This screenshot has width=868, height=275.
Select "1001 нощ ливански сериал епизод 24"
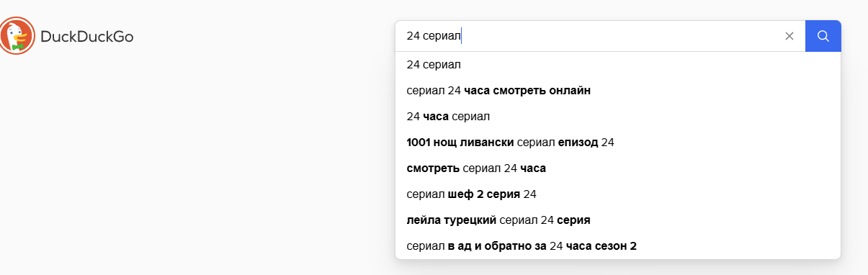coord(618,143)
